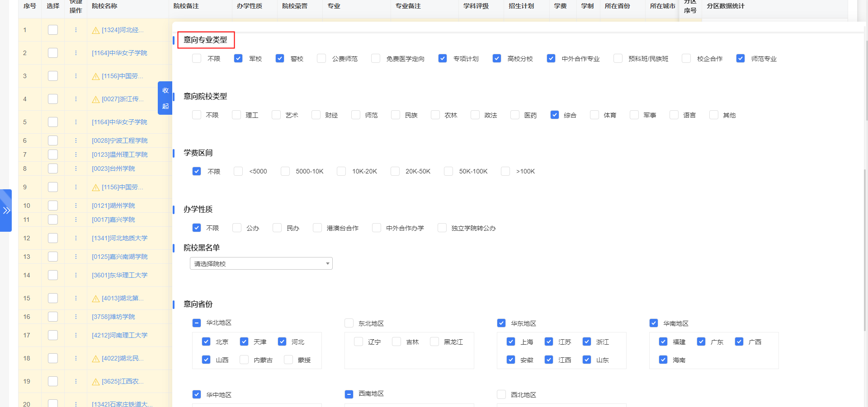The width and height of the screenshot is (868, 407).
Task: Uncheck the 师范专业 option
Action: click(x=741, y=58)
